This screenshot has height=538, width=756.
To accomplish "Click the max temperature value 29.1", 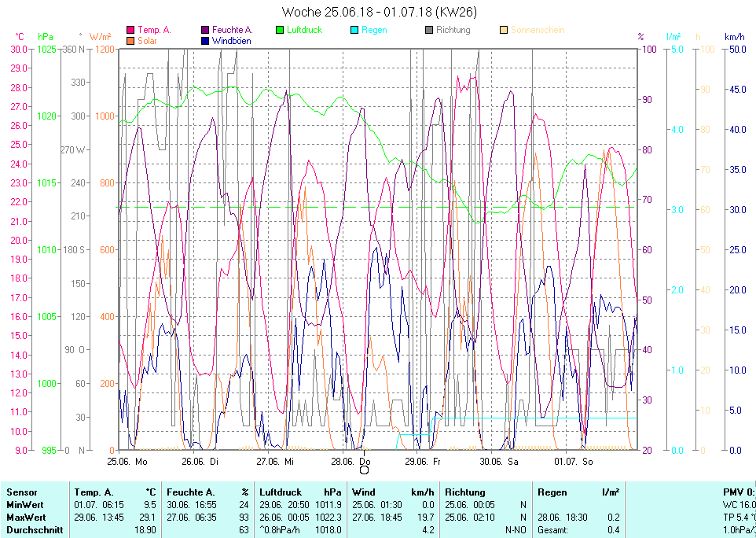I will 149,518.
